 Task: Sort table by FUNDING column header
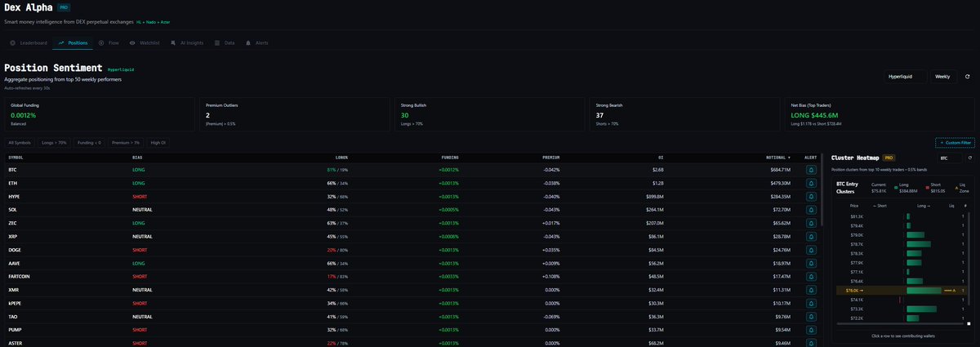(448, 157)
